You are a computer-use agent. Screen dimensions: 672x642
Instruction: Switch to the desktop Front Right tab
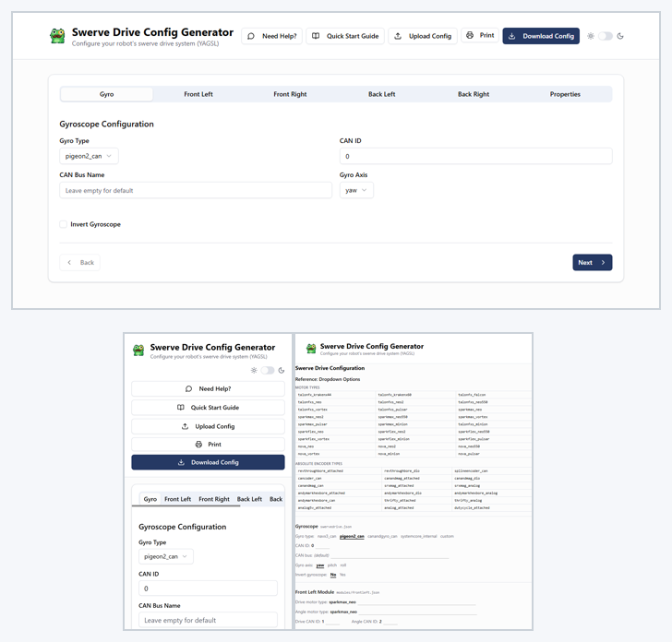click(x=290, y=94)
